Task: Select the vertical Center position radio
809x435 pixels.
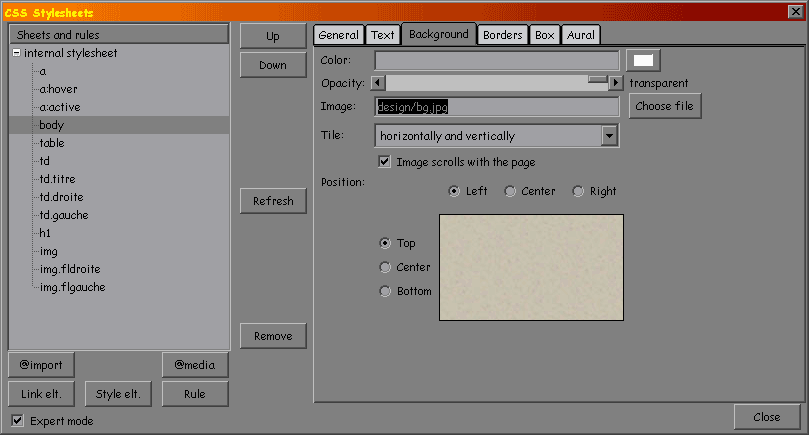Action: point(385,267)
